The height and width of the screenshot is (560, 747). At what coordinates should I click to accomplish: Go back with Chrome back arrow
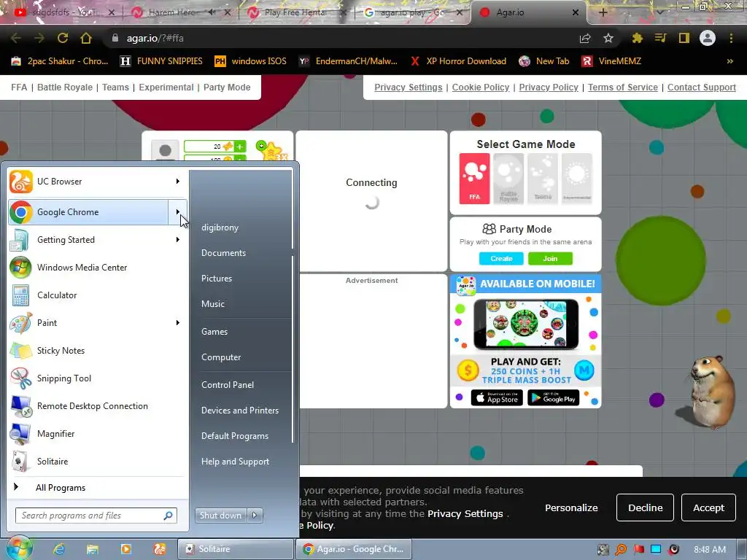(16, 38)
